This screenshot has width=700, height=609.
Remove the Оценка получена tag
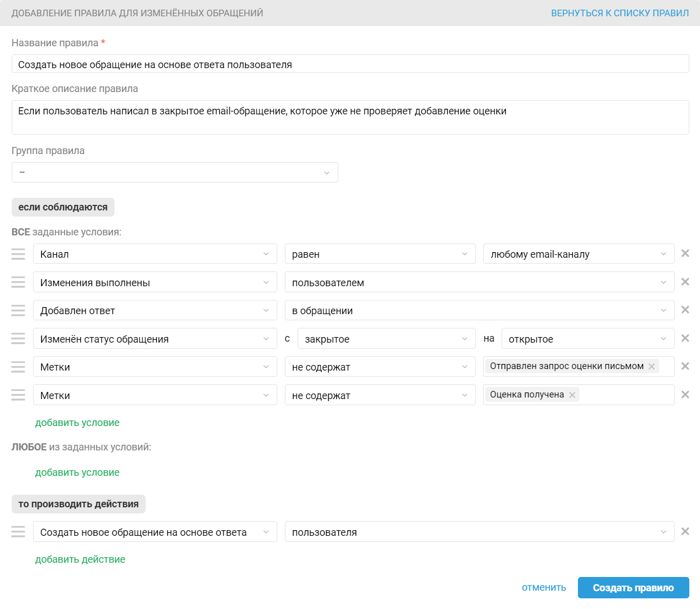[572, 395]
